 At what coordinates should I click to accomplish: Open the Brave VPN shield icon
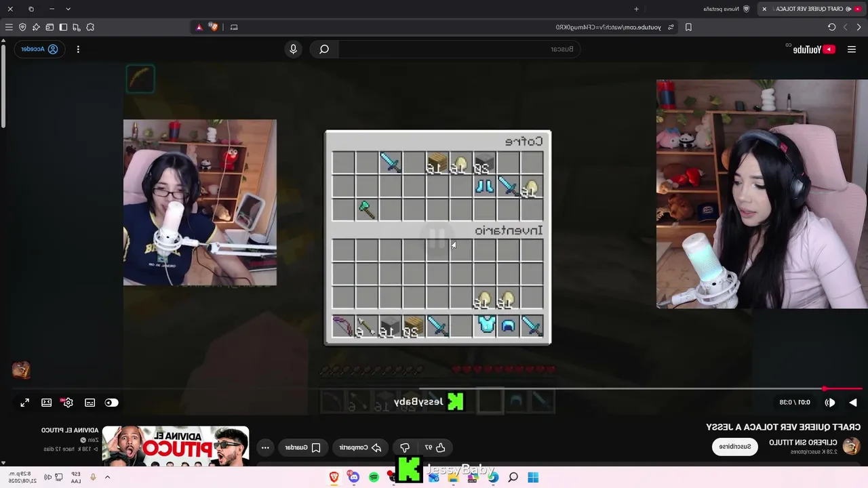point(22,27)
